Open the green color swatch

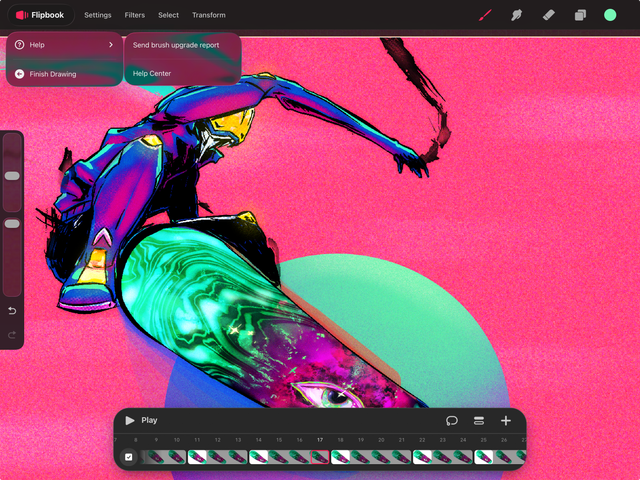coord(610,15)
